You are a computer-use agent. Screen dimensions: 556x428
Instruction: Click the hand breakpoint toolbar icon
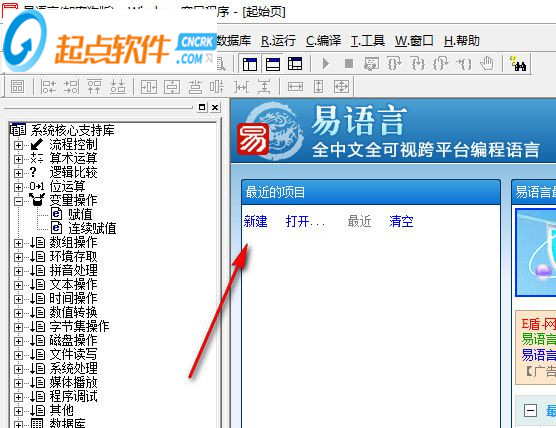click(487, 64)
